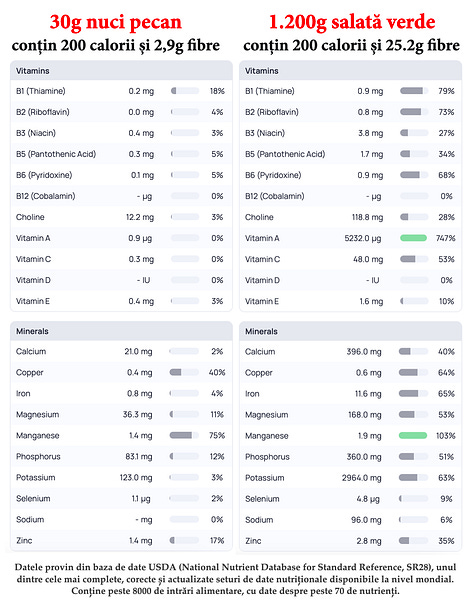
Task: Click the red title 1.200g salată verde
Action: (352, 22)
